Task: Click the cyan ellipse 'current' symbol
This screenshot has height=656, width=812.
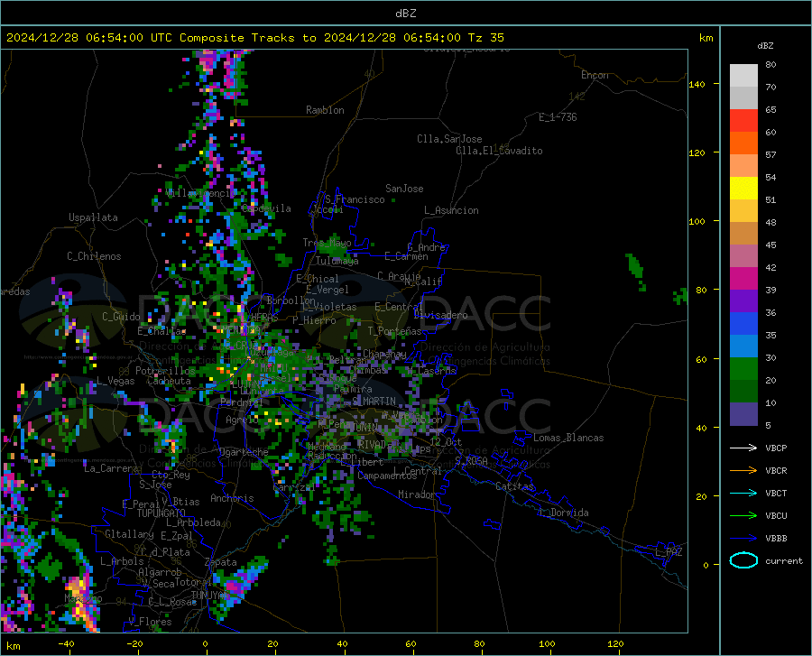Action: pos(743,560)
